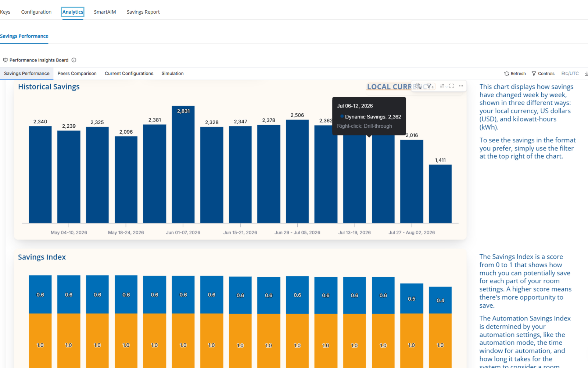Viewport: 588px width, 368px height.
Task: Click the sort arrows icon on chart
Action: pyautogui.click(x=442, y=86)
